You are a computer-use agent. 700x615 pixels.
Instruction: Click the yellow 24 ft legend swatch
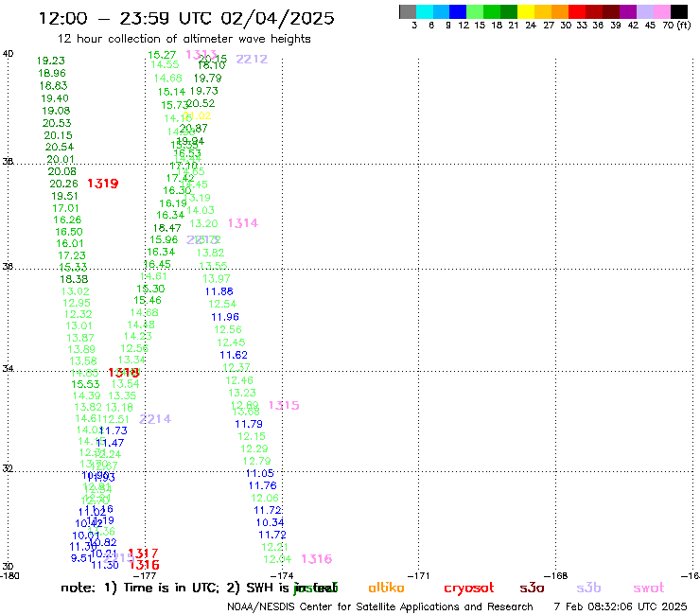pyautogui.click(x=526, y=11)
